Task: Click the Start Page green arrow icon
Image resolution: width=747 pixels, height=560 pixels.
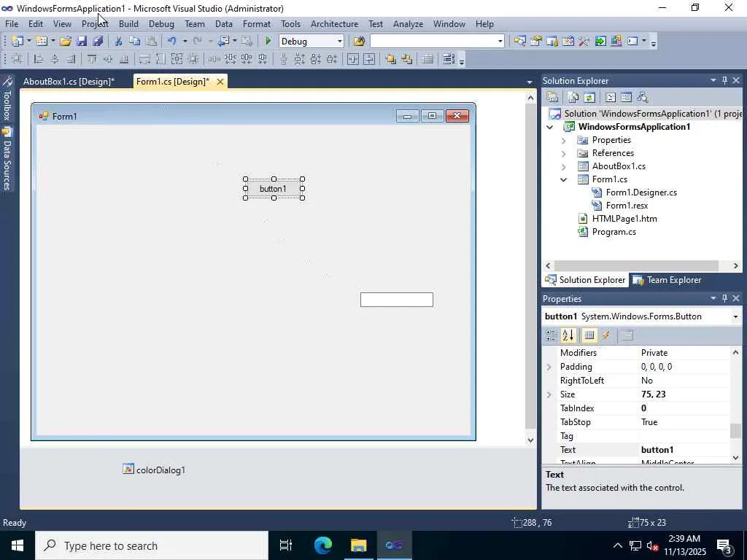Action: 600,42
